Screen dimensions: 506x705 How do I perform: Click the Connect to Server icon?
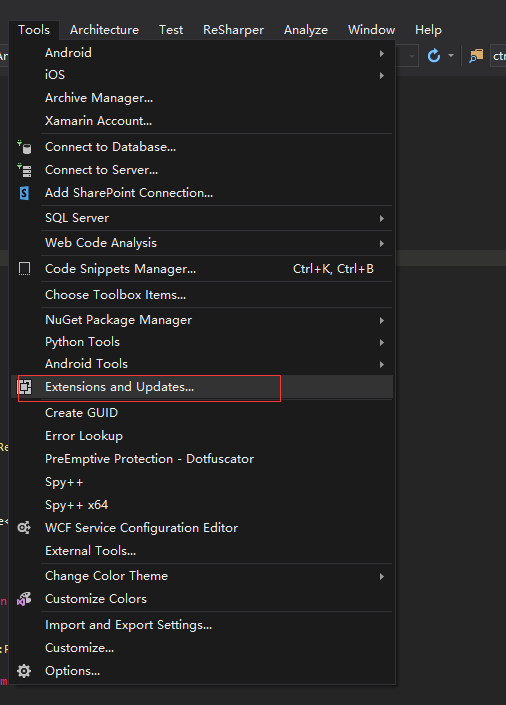point(24,170)
